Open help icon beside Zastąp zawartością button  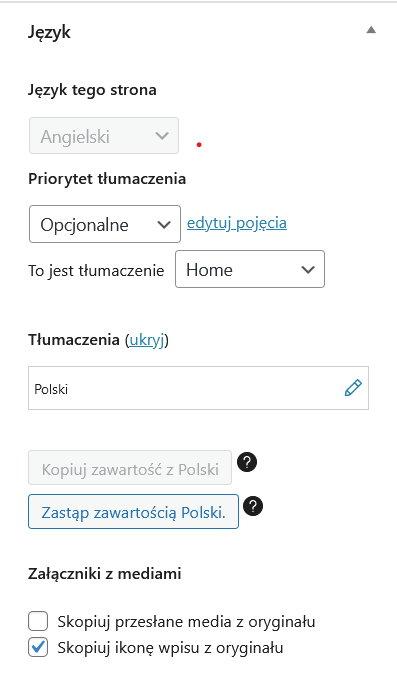253,506
